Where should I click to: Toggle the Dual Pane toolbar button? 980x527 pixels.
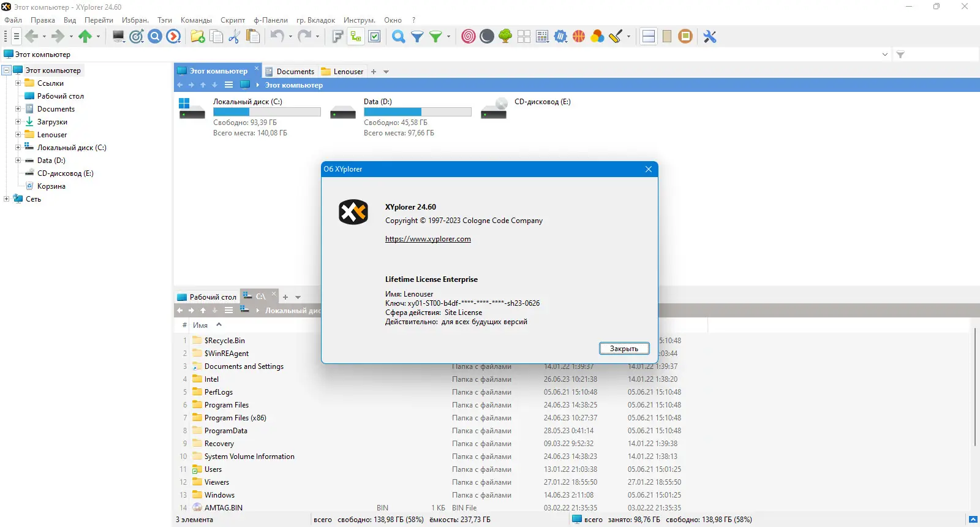[x=649, y=37]
